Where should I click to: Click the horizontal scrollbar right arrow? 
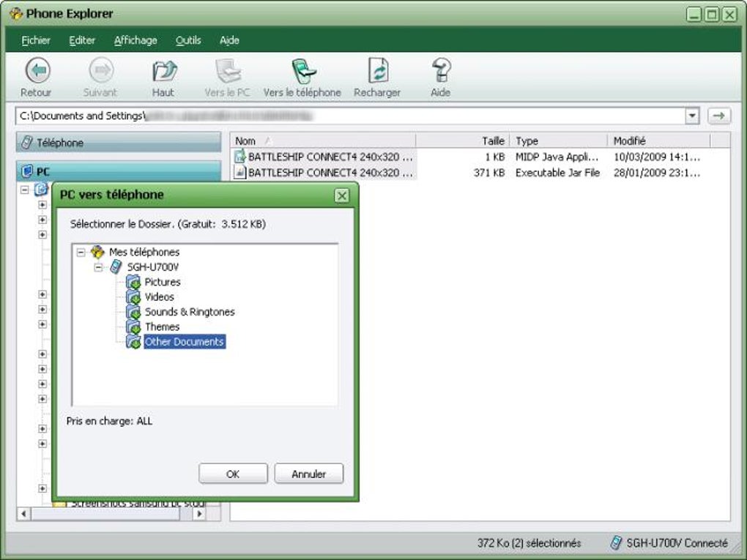click(x=199, y=514)
